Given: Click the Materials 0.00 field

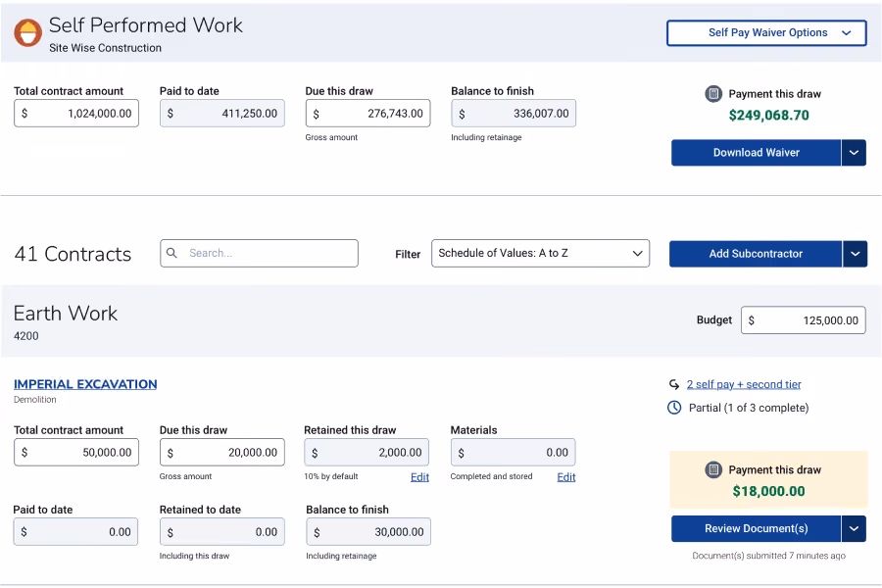Looking at the screenshot, I should click(x=513, y=453).
